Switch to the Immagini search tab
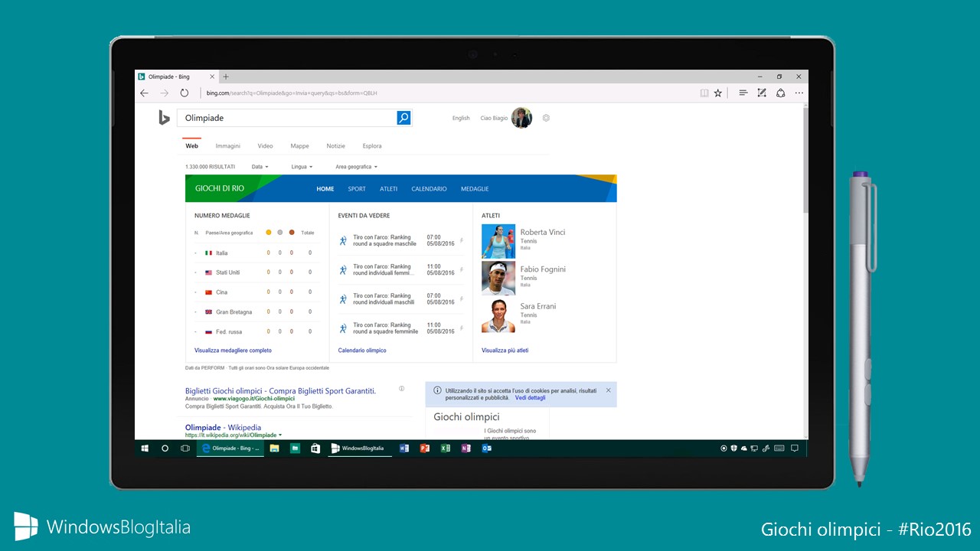 (x=228, y=145)
